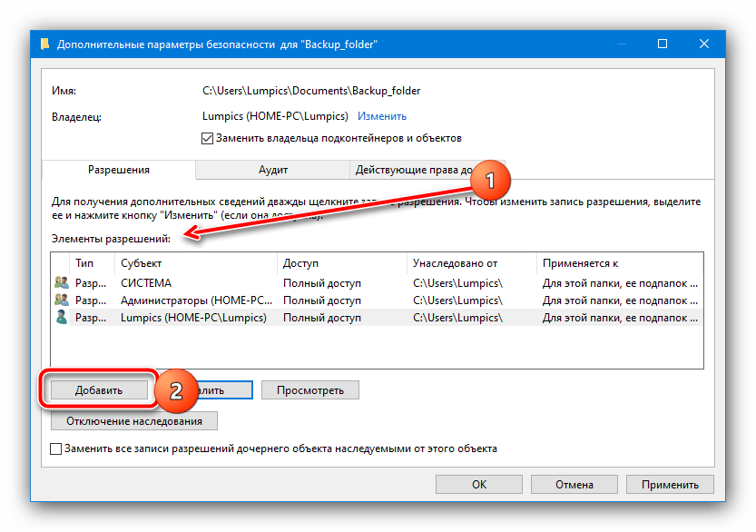Close the security settings dialog
756x532 pixels.
click(x=704, y=43)
